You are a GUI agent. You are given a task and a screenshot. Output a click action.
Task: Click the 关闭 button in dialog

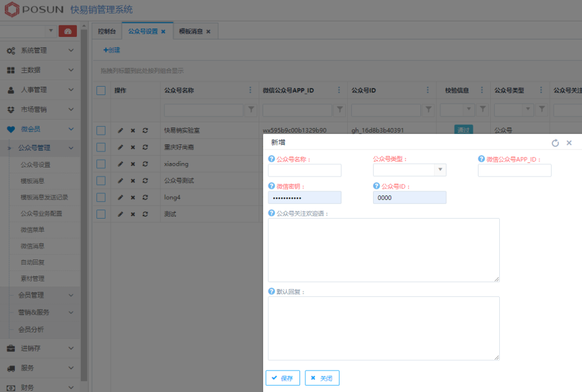point(322,378)
